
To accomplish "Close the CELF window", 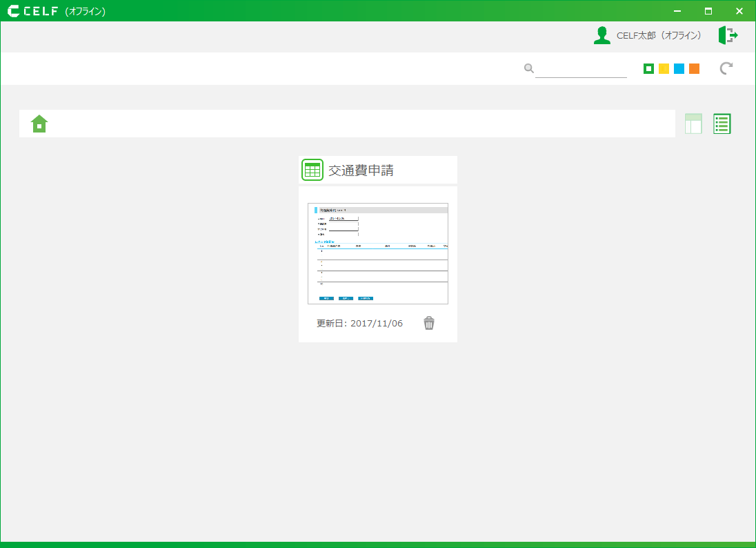I will pos(739,11).
